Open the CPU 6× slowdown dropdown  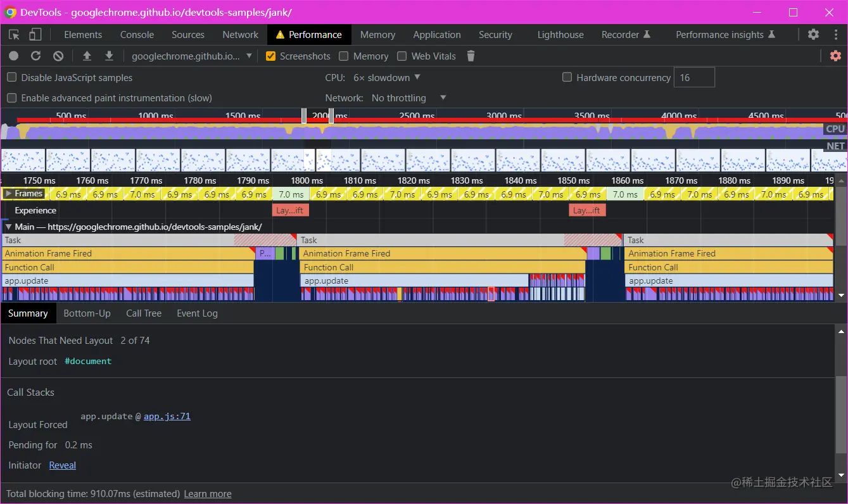pos(386,78)
